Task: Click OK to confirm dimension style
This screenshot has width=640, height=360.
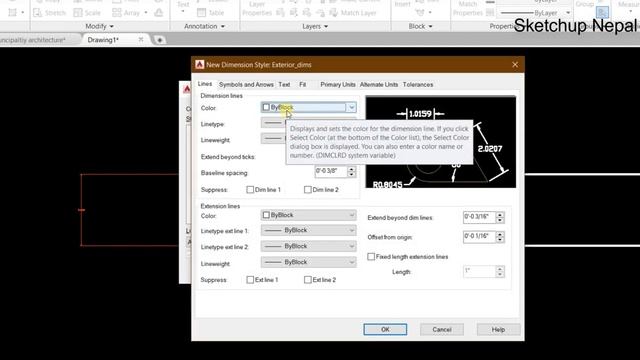Action: (385, 329)
